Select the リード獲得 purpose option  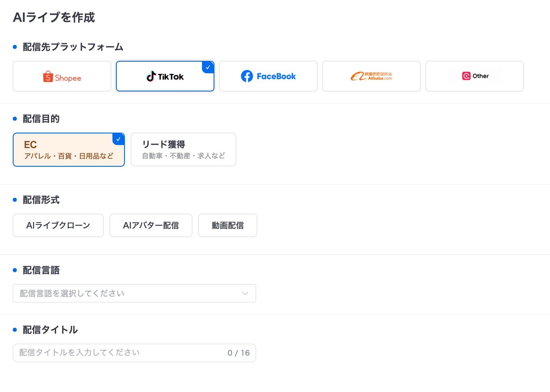[183, 150]
